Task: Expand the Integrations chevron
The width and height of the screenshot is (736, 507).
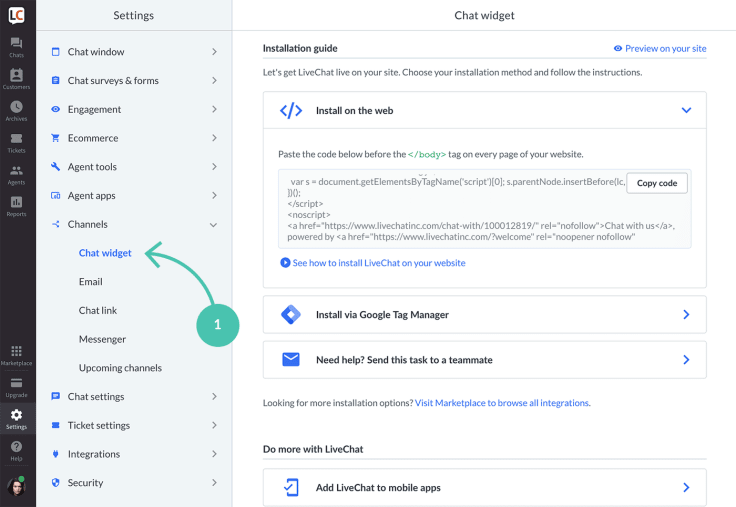Action: 214,454
